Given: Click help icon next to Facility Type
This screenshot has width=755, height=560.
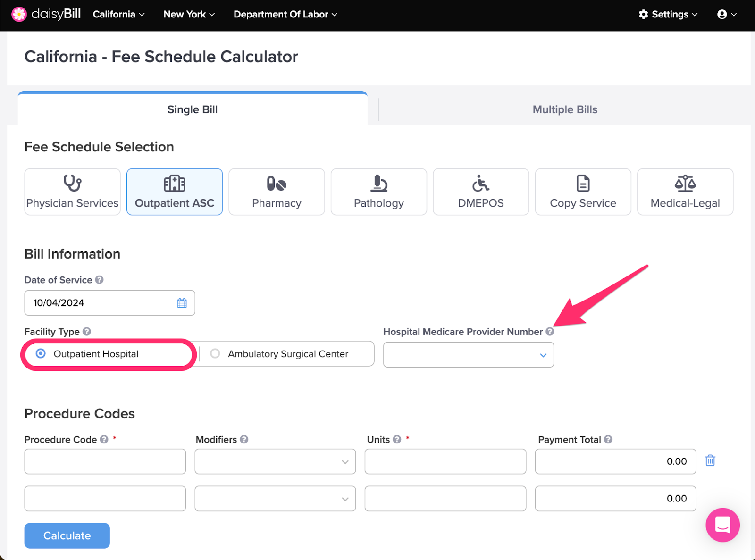Looking at the screenshot, I should (x=87, y=332).
